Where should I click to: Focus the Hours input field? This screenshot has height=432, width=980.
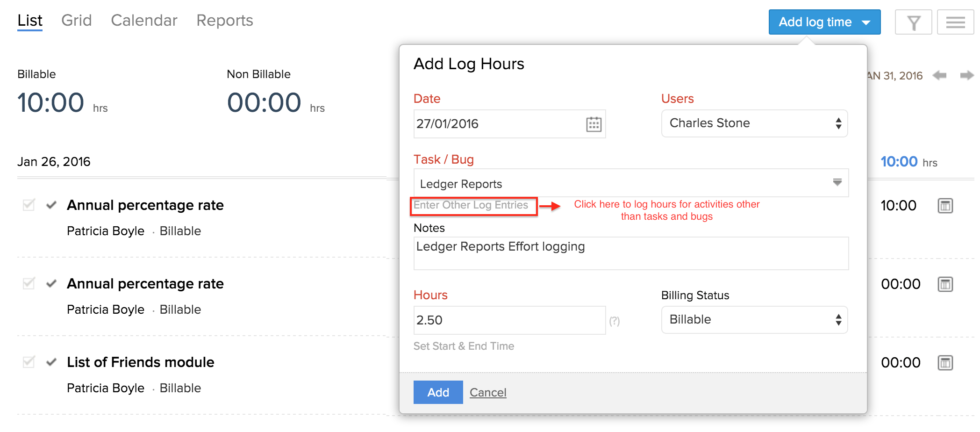coord(509,320)
